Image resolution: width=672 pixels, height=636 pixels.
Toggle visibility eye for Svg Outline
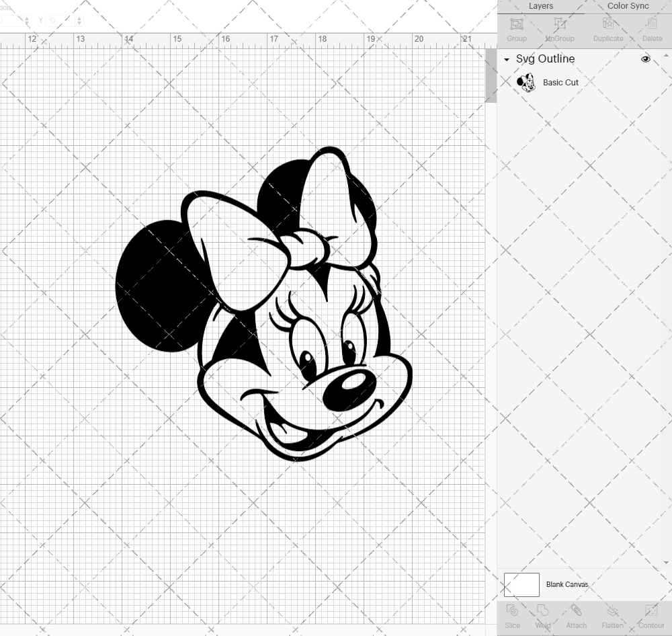click(x=645, y=59)
